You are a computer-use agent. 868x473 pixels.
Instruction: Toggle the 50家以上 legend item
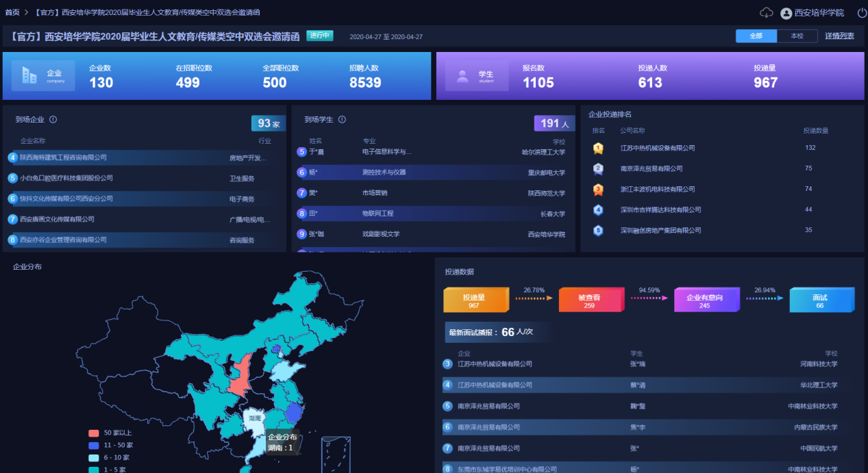[x=94, y=433]
